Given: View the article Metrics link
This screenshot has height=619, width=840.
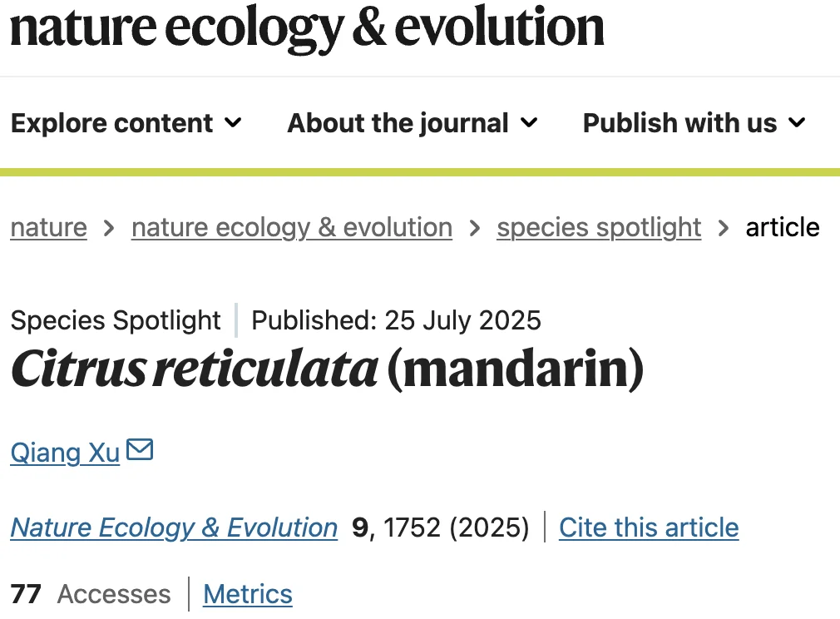Looking at the screenshot, I should tap(248, 594).
